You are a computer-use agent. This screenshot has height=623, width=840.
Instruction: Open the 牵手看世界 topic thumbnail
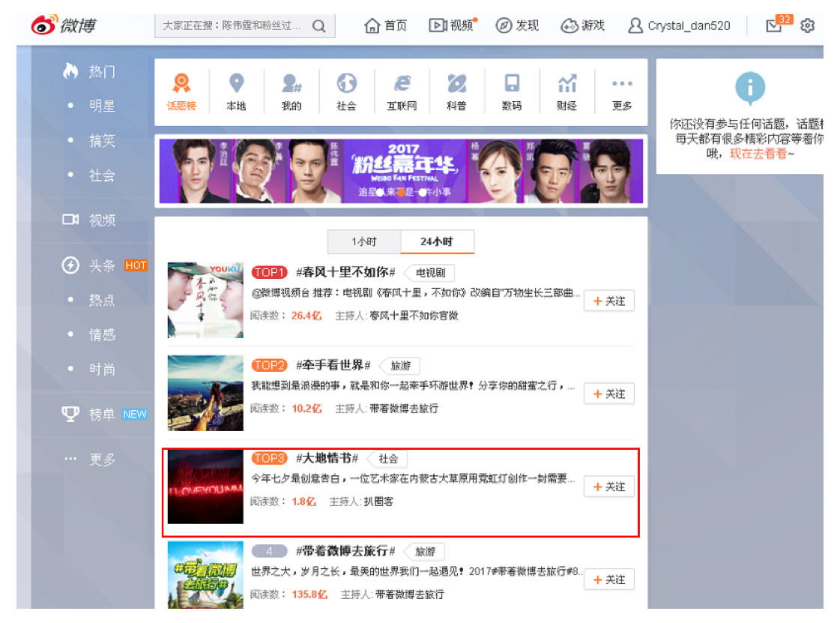coord(205,393)
